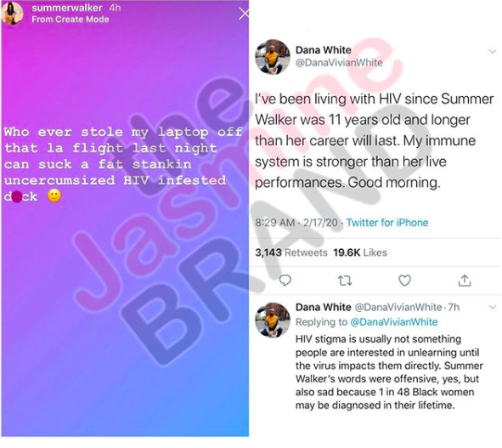The image size is (502, 448).
Task: Open Dana White's avatar on reply tweet
Action: pos(273,320)
